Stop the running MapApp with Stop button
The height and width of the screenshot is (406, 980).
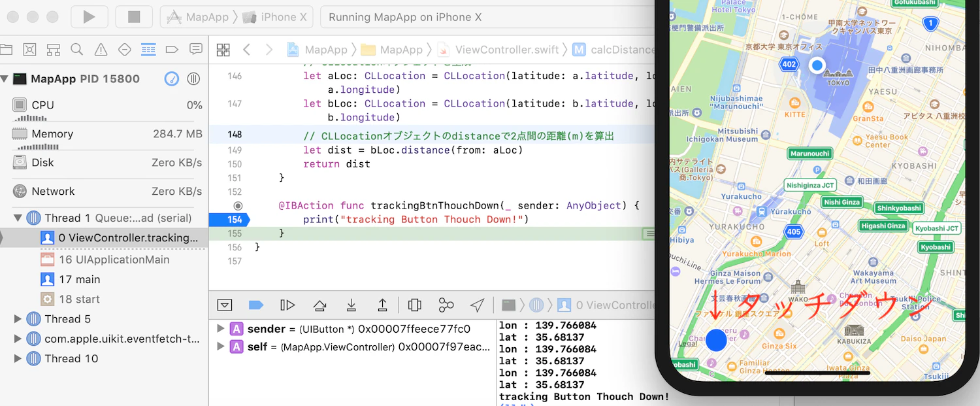134,17
